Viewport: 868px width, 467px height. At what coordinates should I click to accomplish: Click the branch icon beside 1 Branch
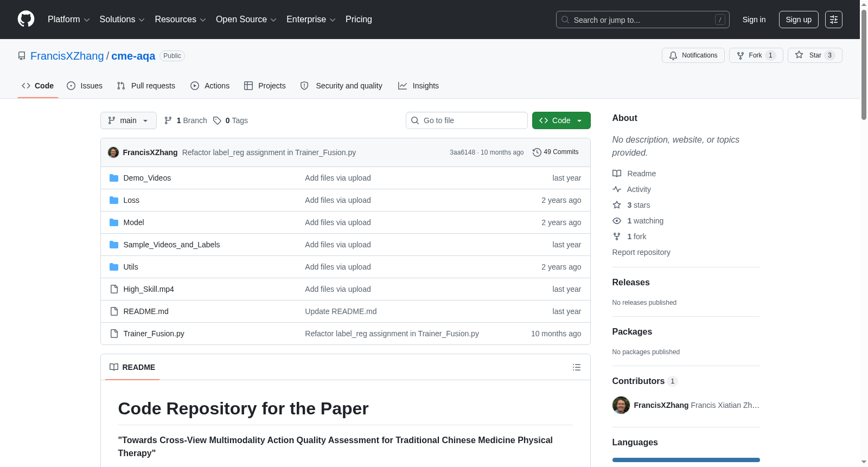pyautogui.click(x=168, y=120)
